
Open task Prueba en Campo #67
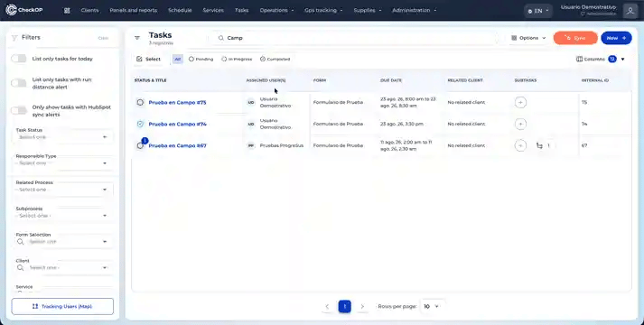click(177, 145)
